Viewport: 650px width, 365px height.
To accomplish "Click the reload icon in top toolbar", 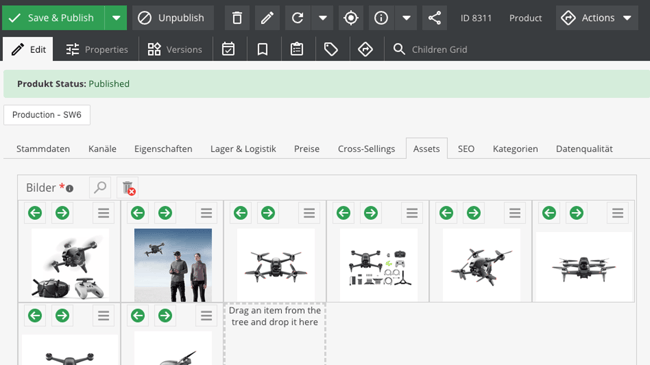I will click(297, 18).
